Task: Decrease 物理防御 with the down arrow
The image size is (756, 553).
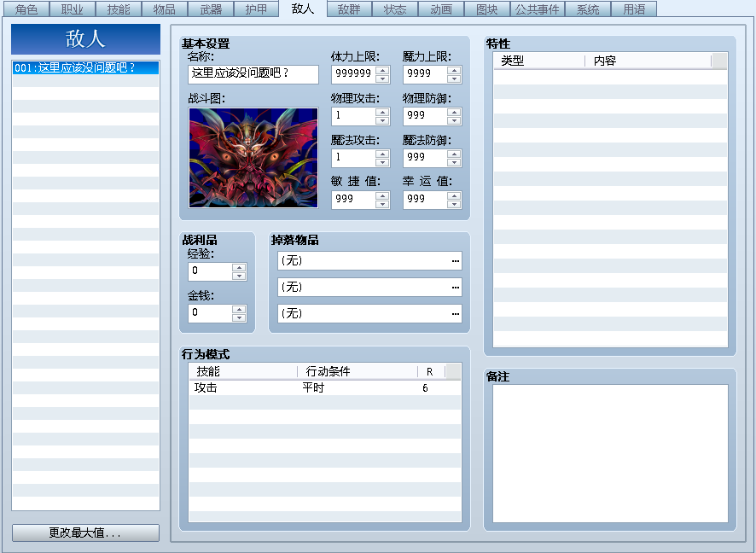Action: tap(454, 120)
